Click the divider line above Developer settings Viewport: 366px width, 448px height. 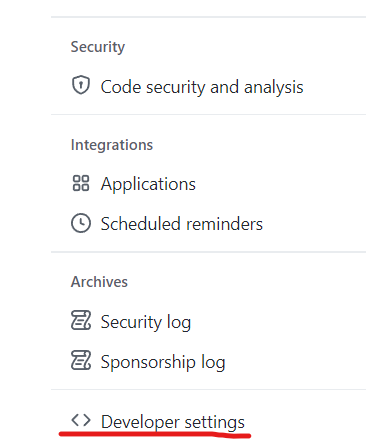(208, 389)
